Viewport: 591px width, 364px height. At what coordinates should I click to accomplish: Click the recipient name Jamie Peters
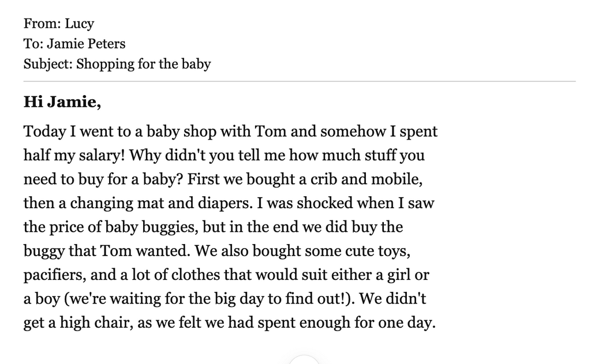pyautogui.click(x=86, y=44)
